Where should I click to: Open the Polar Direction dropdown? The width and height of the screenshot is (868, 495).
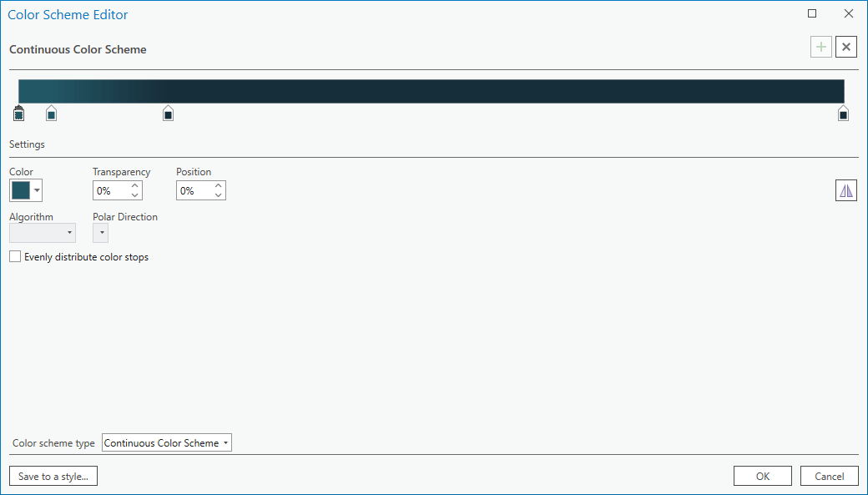point(100,233)
